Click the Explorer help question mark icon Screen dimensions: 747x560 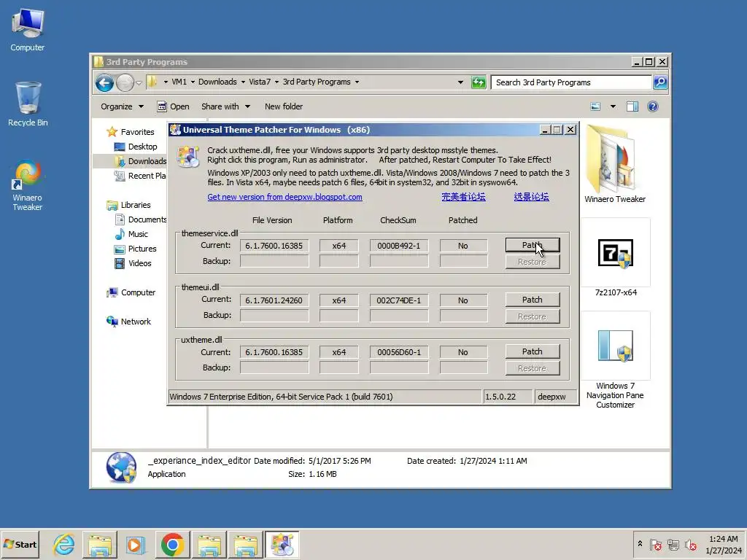click(653, 106)
